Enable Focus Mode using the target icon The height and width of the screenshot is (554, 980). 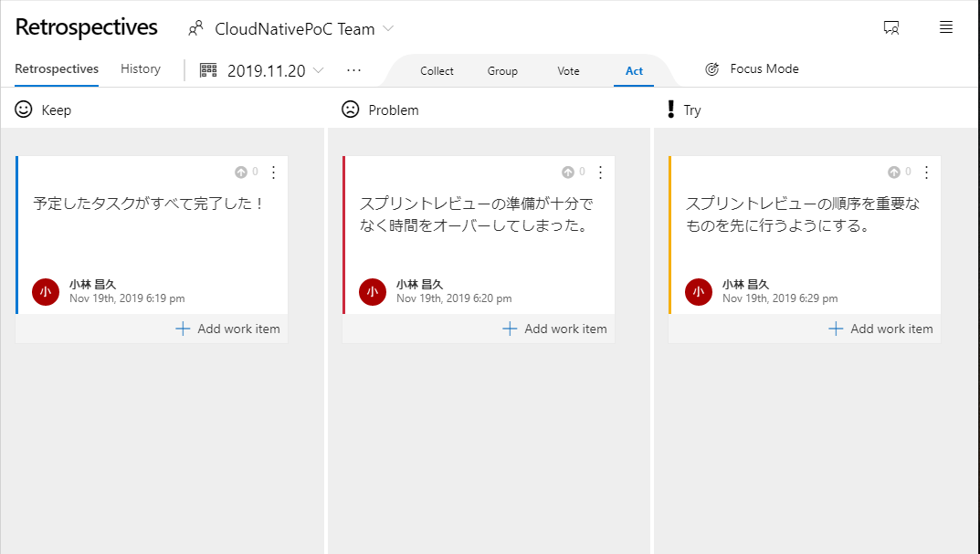(711, 68)
